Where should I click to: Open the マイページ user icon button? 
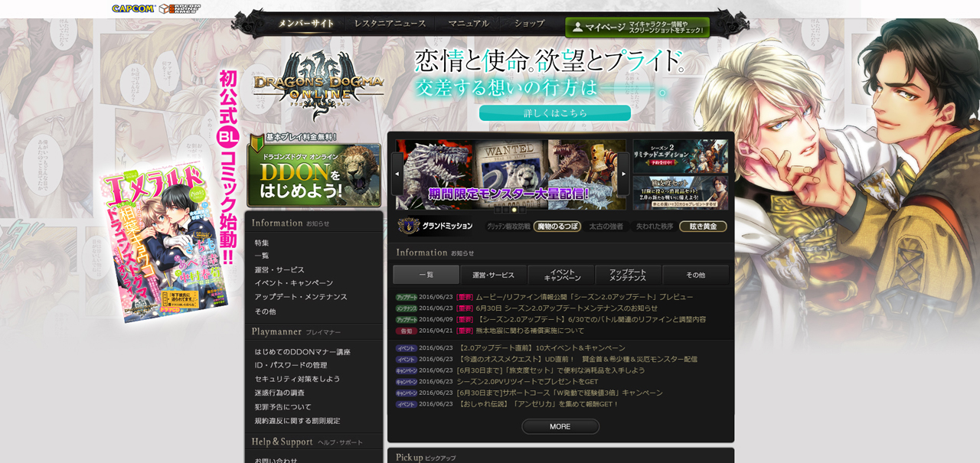[x=637, y=27]
